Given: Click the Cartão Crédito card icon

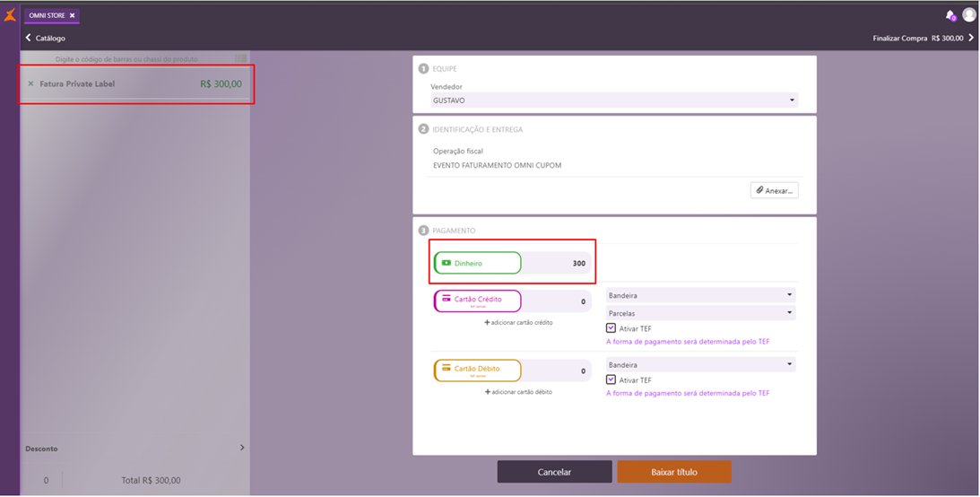Looking at the screenshot, I should (447, 299).
